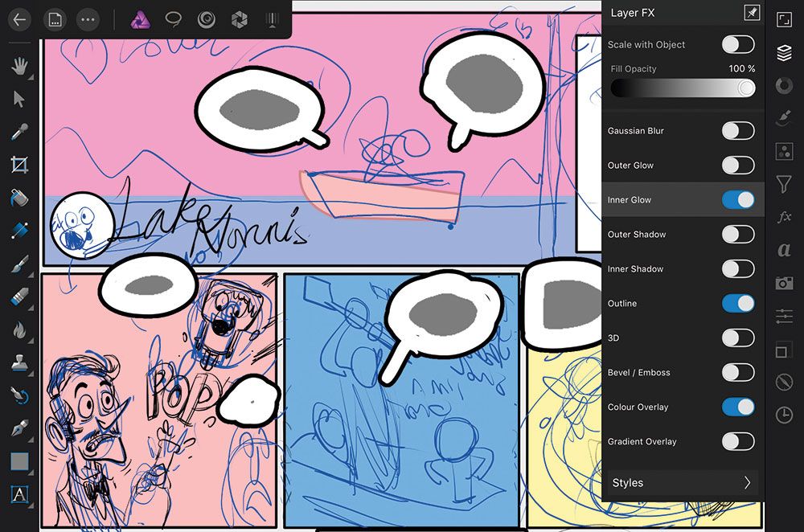Open the History studio panel

click(x=784, y=415)
